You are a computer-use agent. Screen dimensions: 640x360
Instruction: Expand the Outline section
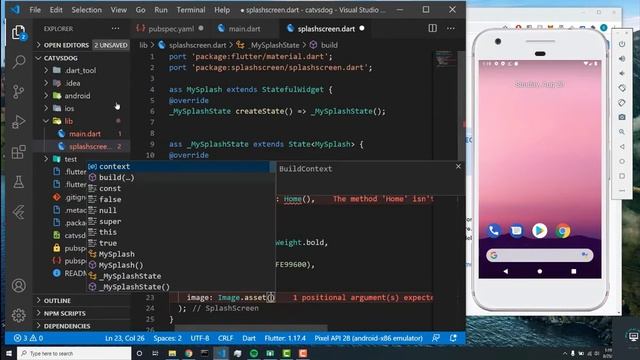(x=82, y=300)
